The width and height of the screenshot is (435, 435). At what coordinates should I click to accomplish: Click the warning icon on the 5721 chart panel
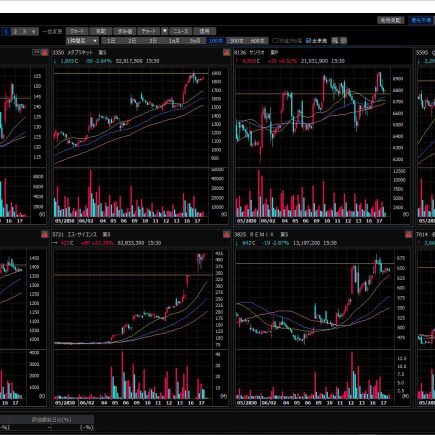coord(226,234)
